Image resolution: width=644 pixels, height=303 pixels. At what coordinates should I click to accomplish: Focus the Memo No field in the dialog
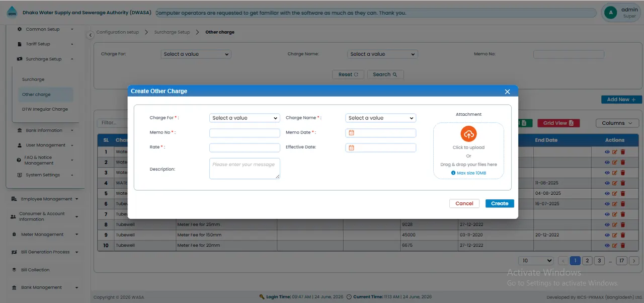point(245,133)
